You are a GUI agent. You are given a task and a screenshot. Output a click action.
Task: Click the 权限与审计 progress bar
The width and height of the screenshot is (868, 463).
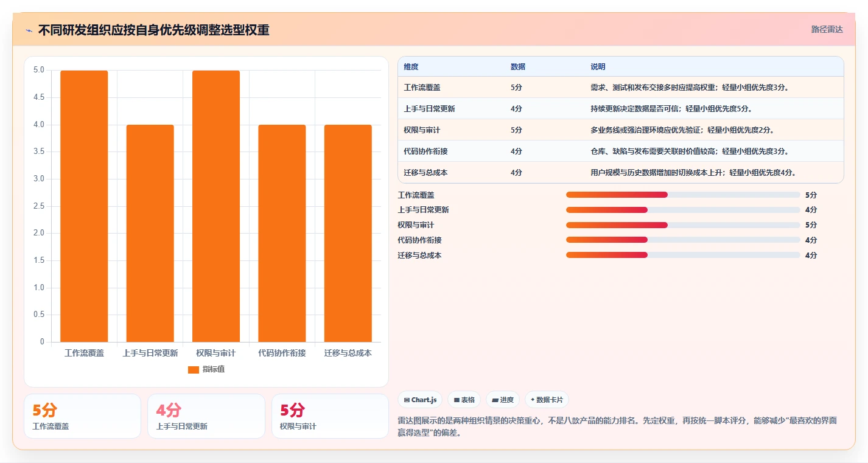pos(683,225)
